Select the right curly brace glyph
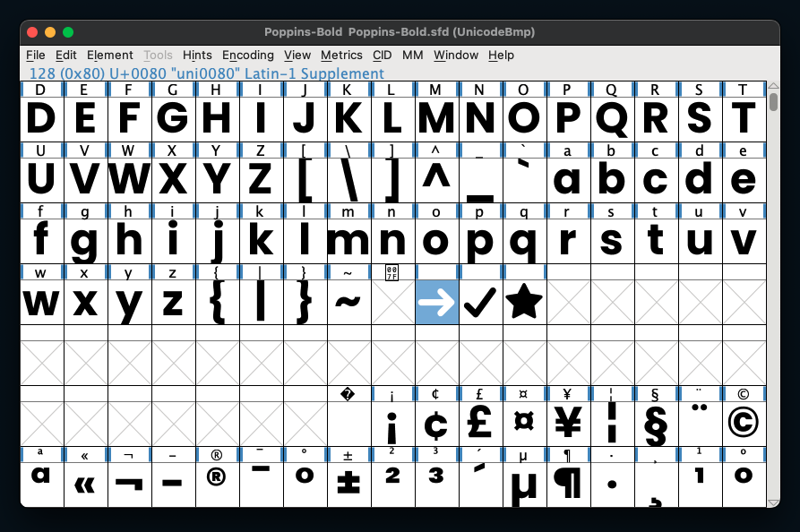The height and width of the screenshot is (532, 800). [305, 302]
